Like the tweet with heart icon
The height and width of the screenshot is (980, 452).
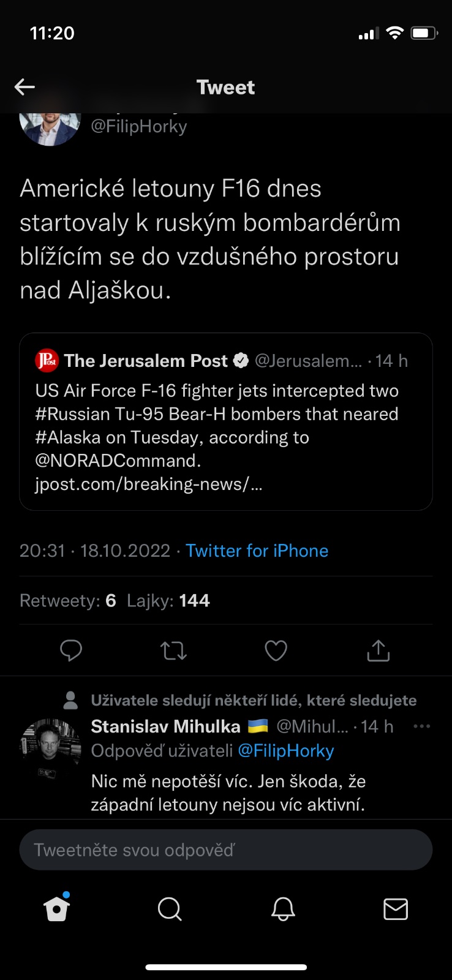276,650
